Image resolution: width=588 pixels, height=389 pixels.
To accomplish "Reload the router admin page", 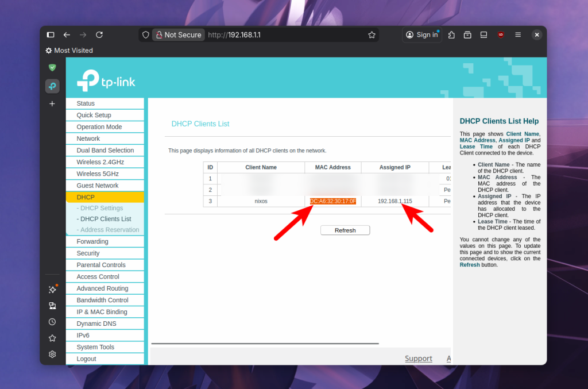I will (x=99, y=35).
